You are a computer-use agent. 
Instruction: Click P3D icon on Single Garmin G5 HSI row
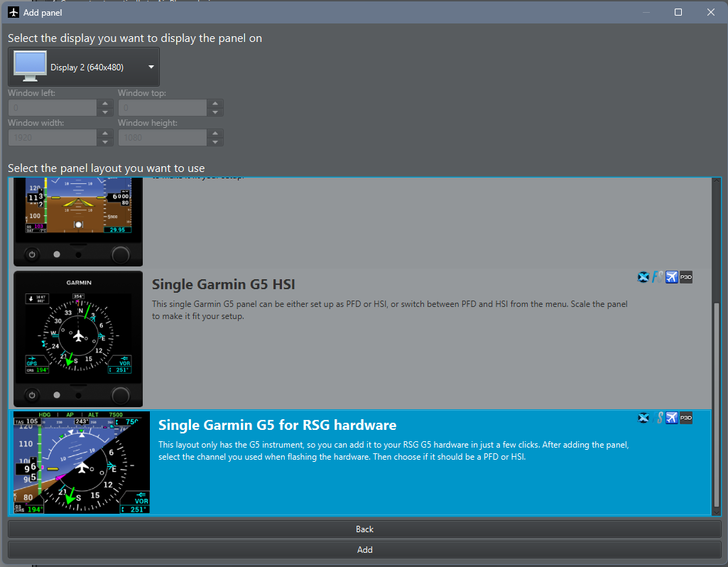pyautogui.click(x=686, y=277)
